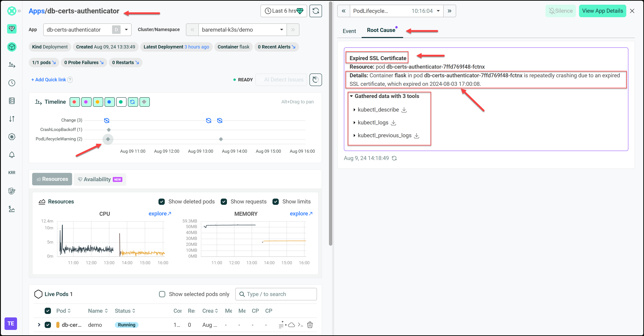644x336 pixels.
Task: Open the alerts bell icon in sidebar
Action: 12,155
